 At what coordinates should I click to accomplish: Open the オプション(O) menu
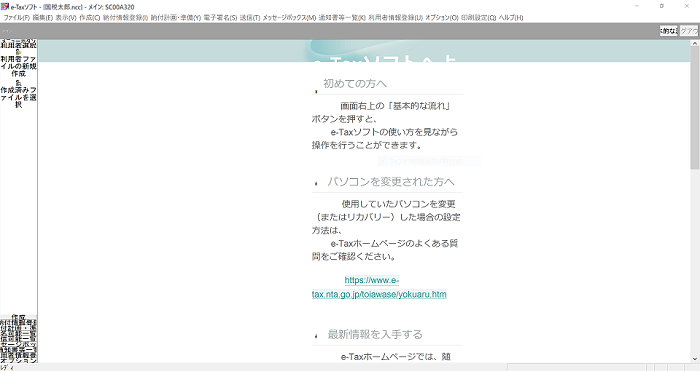[442, 18]
